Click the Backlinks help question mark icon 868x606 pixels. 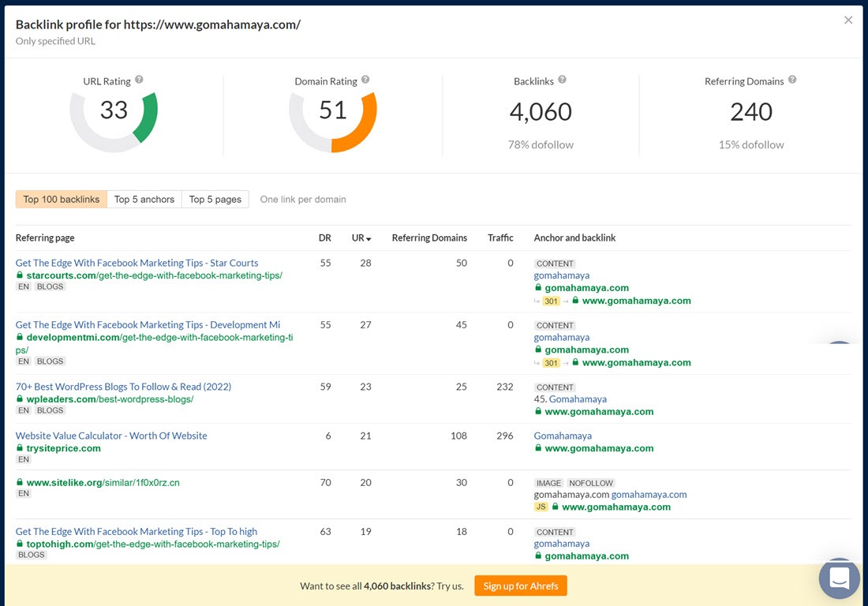(562, 80)
